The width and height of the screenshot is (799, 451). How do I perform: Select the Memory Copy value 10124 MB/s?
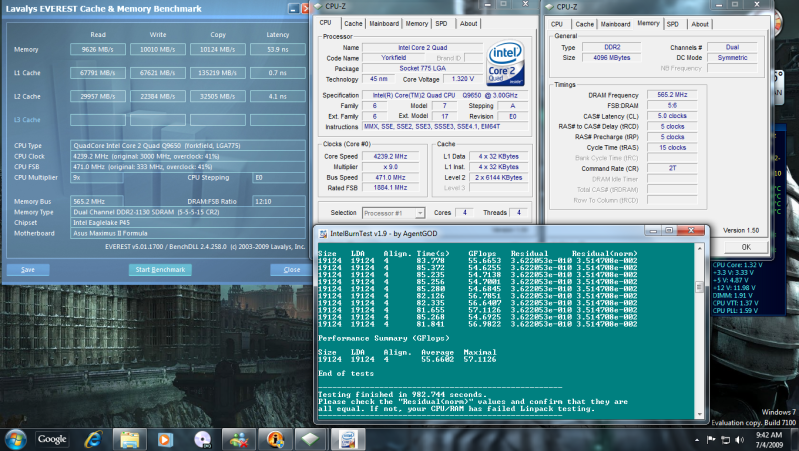(218, 49)
